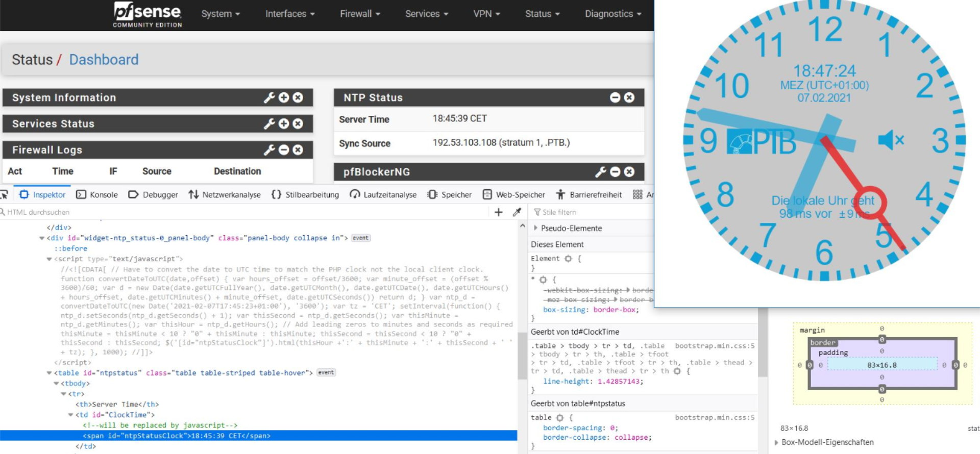This screenshot has height=454, width=980.
Task: Open the Status menu in navbar
Action: click(x=543, y=14)
